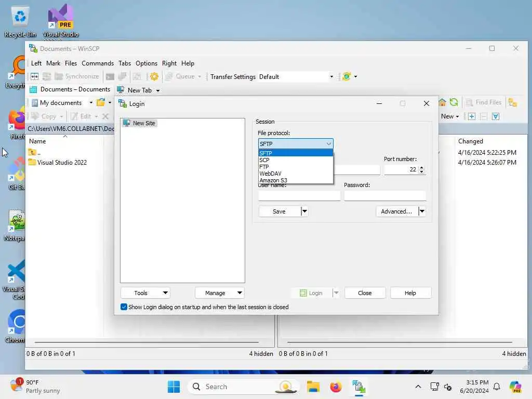Click the Synchronize toolbar button
The height and width of the screenshot is (399, 532).
coord(77,77)
